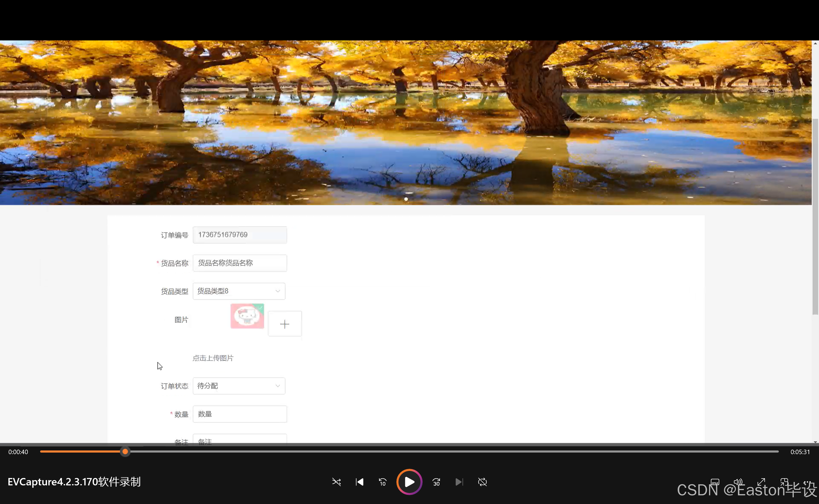
Task: Skip back 10 seconds
Action: [382, 482]
